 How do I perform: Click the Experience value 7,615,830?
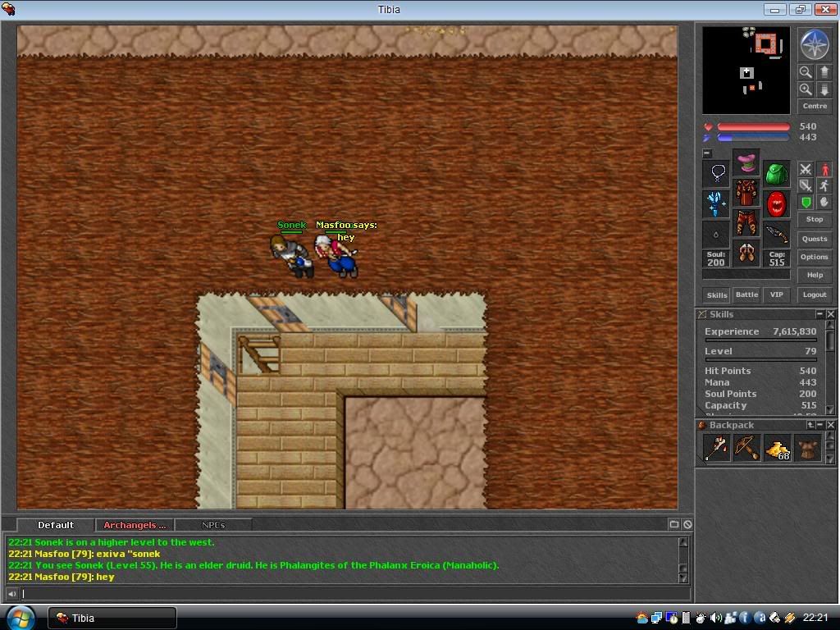(794, 331)
